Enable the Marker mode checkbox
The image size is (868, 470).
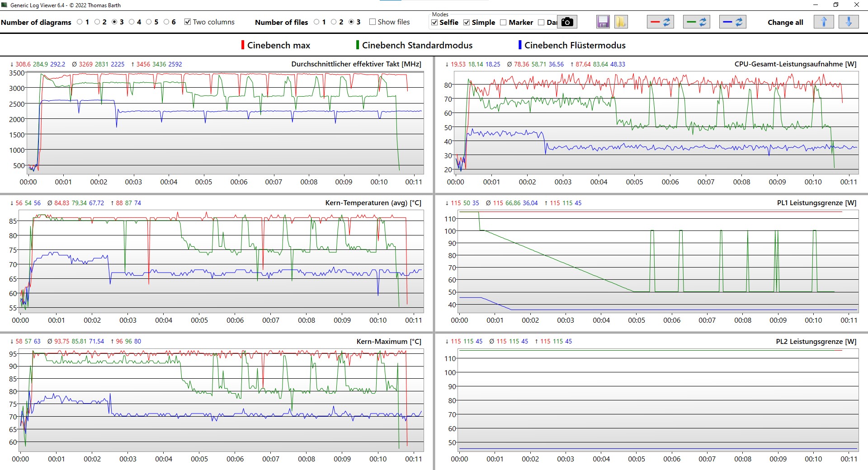(x=503, y=22)
